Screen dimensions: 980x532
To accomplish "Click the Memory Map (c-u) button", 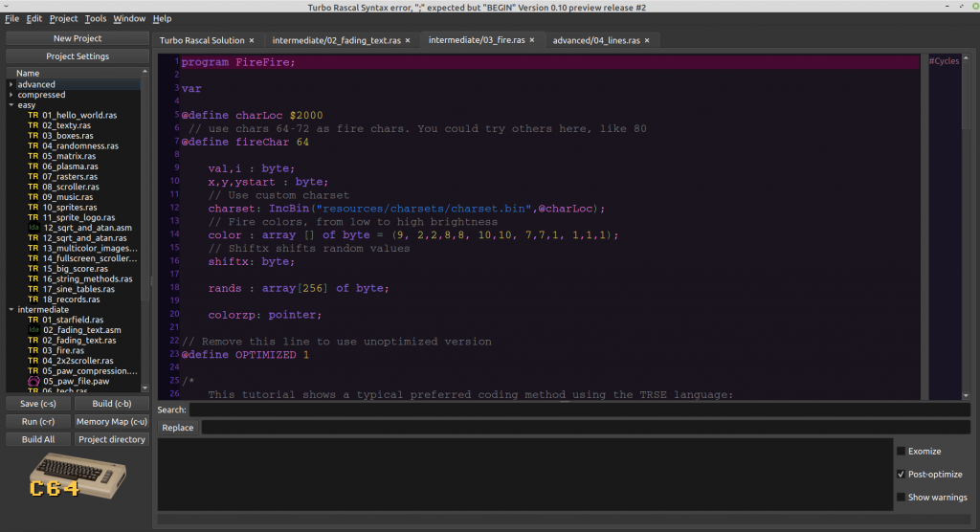I will [112, 421].
